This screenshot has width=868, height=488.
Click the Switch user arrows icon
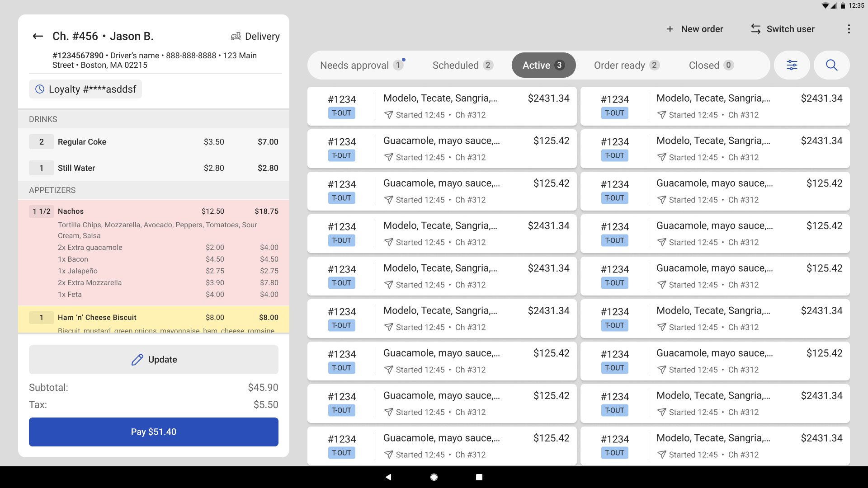pyautogui.click(x=756, y=29)
